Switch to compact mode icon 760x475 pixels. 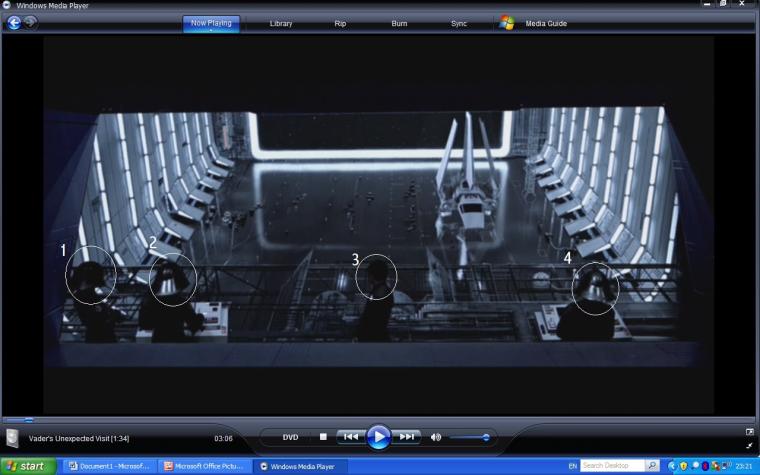click(x=750, y=445)
